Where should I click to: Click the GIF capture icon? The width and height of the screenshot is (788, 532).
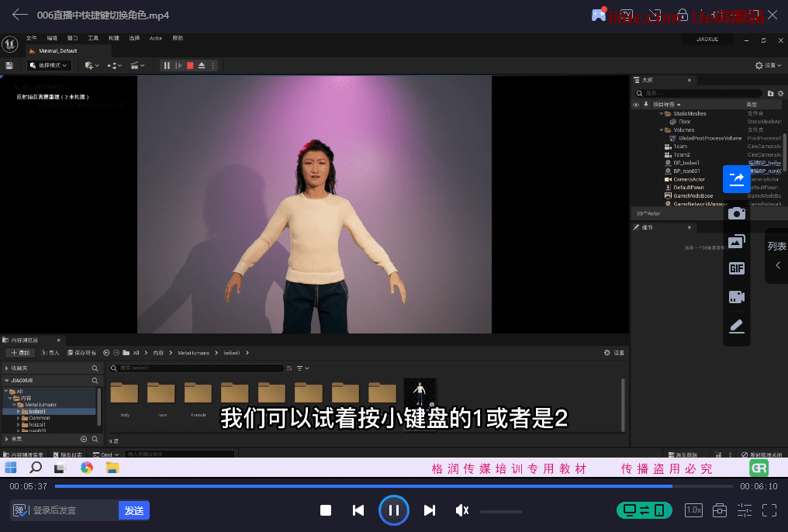[736, 268]
